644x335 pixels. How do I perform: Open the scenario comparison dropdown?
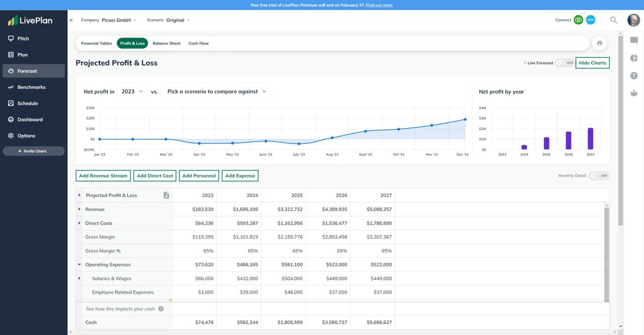(x=216, y=92)
